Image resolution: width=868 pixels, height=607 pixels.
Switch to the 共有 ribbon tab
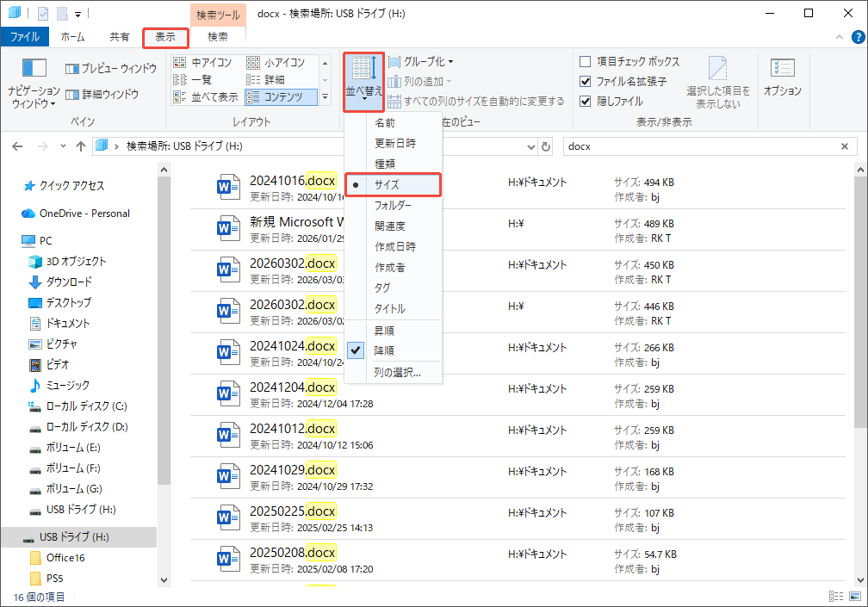point(120,36)
